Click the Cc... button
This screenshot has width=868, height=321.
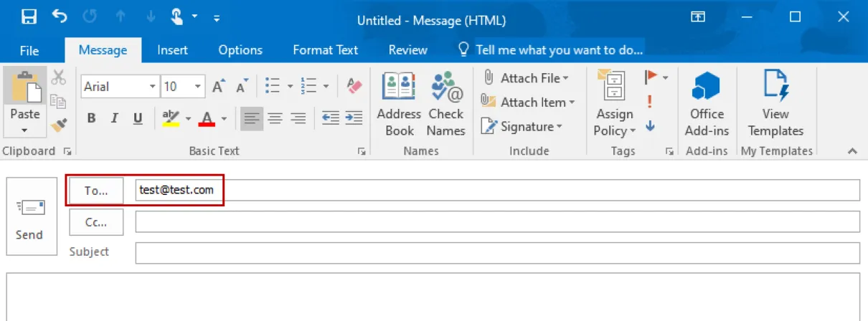(96, 222)
